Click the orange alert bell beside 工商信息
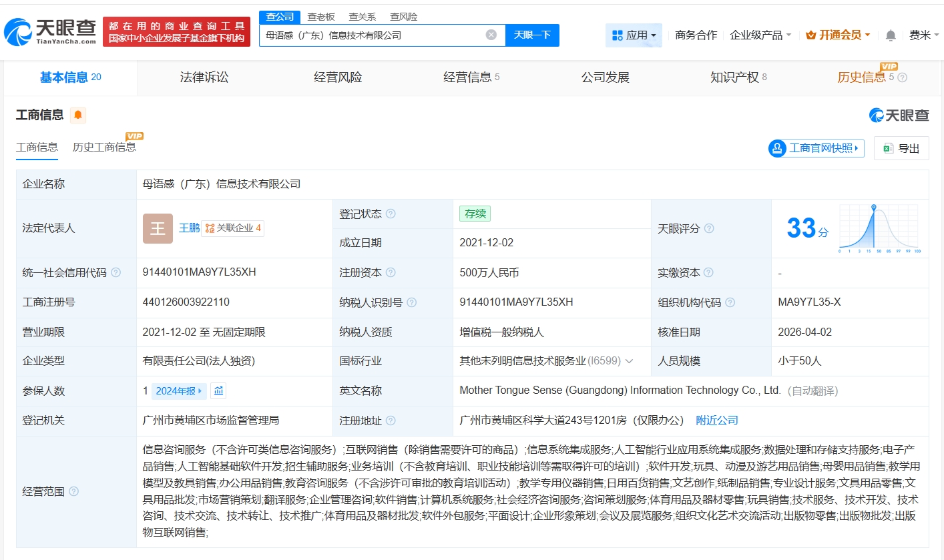This screenshot has height=560, width=944. [x=78, y=115]
